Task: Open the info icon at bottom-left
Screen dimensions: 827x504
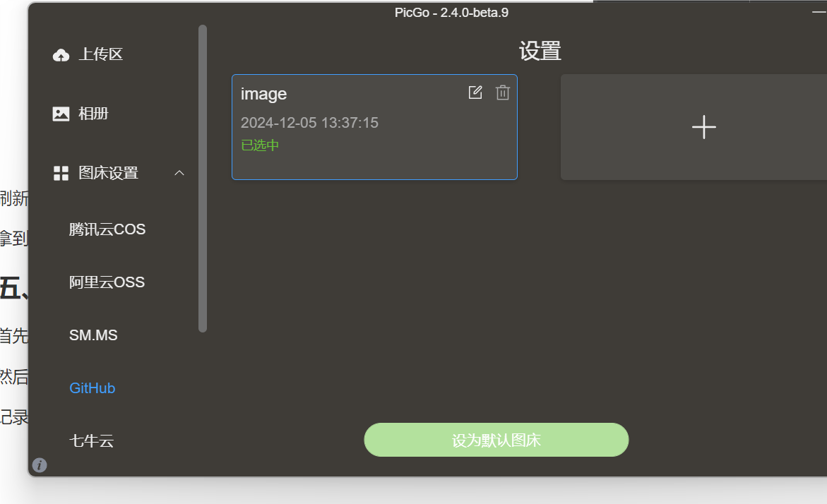Action: (40, 465)
